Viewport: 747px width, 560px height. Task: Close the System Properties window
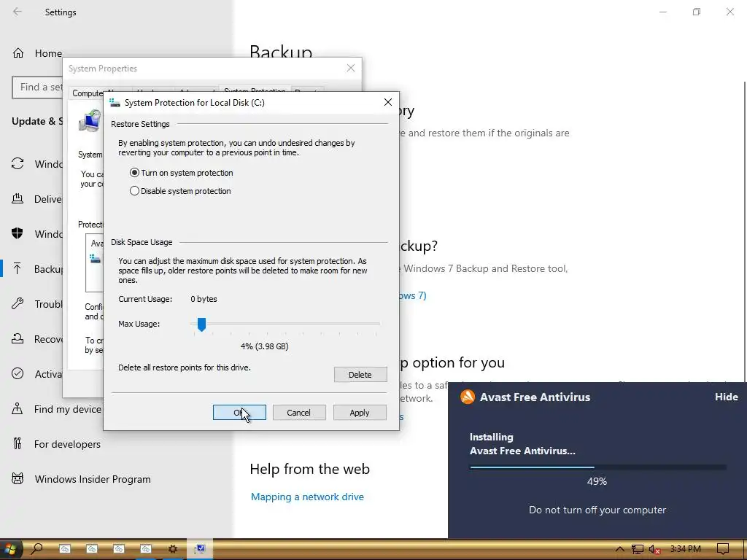[x=351, y=68]
